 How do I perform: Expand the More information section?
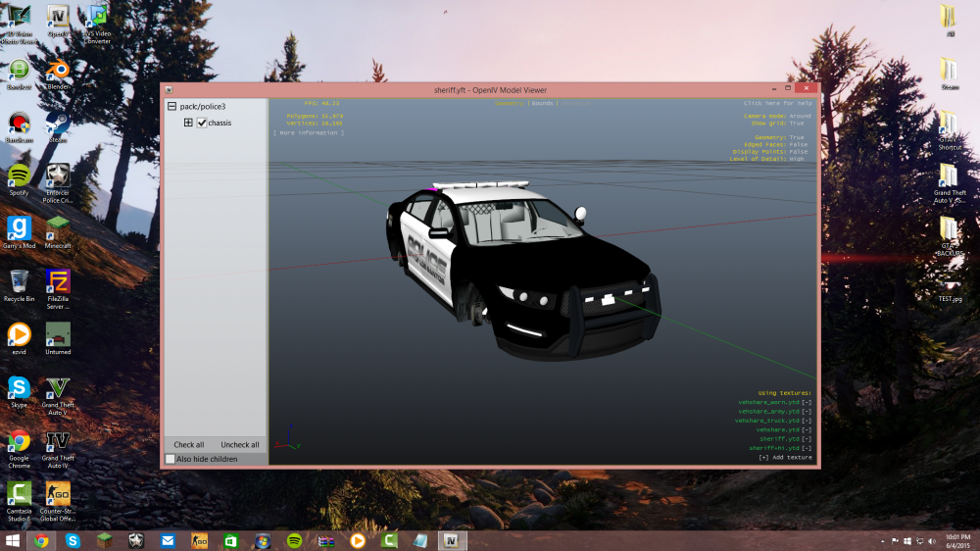[308, 132]
